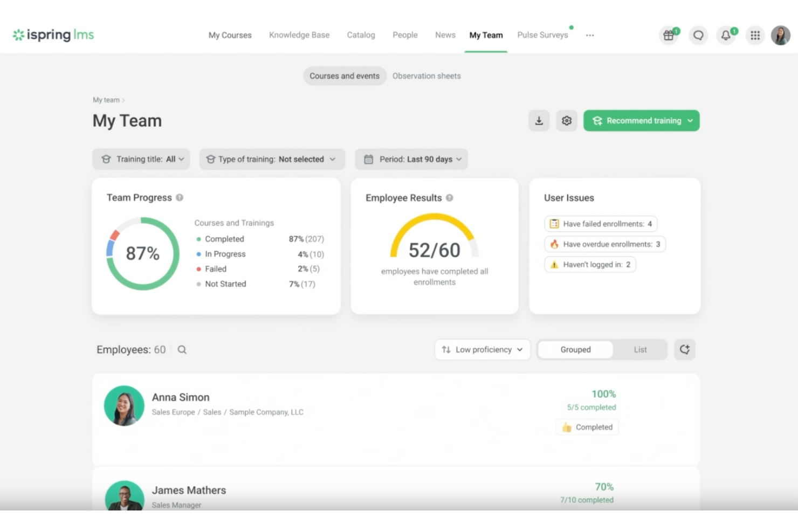798x532 pixels.
Task: Open the apps grid menu
Action: click(755, 35)
